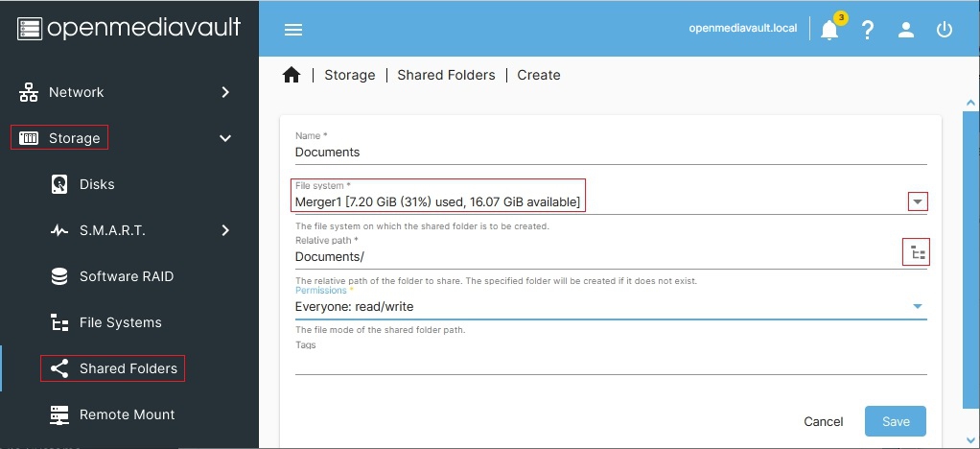Open the help question mark icon
This screenshot has width=980, height=449.
point(868,30)
